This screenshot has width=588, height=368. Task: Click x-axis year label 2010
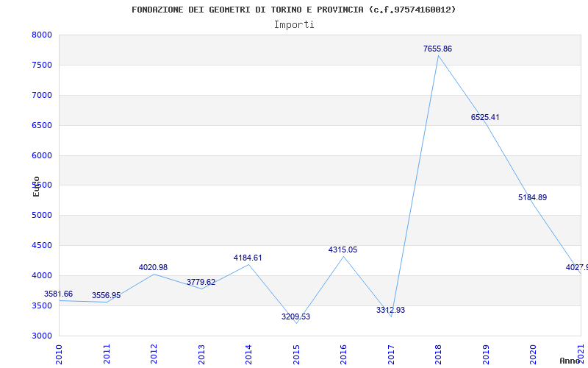tap(59, 355)
